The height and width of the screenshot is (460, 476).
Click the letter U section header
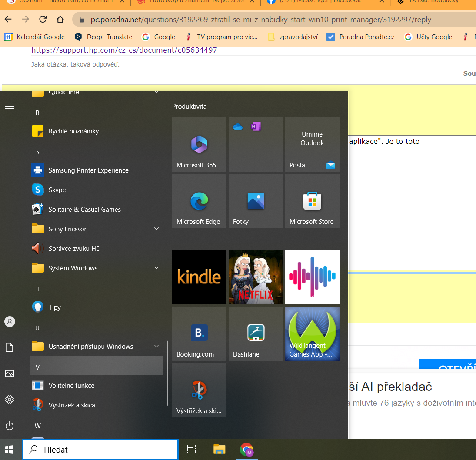point(96,328)
